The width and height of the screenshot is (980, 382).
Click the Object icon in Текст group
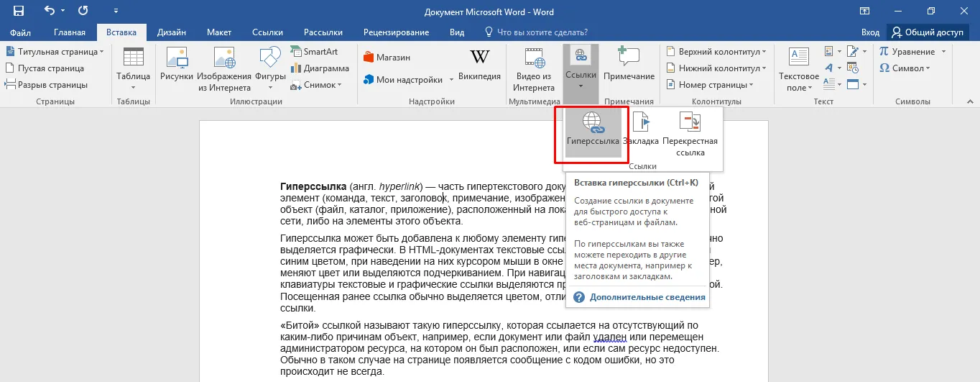coord(853,85)
